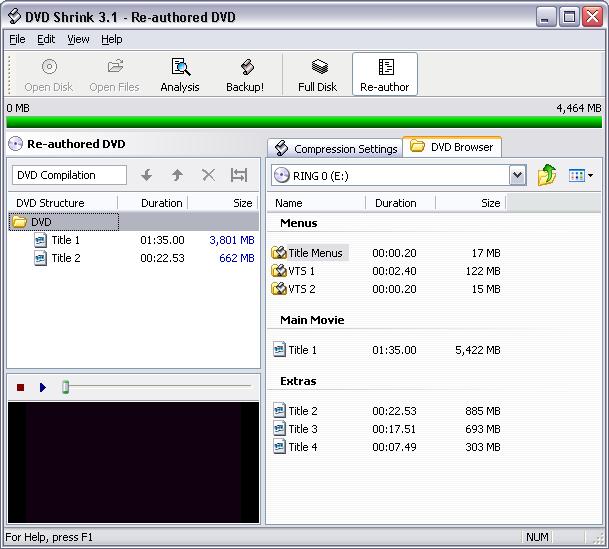Click the Title Menus folder icon
The width and height of the screenshot is (609, 549).
coord(279,253)
